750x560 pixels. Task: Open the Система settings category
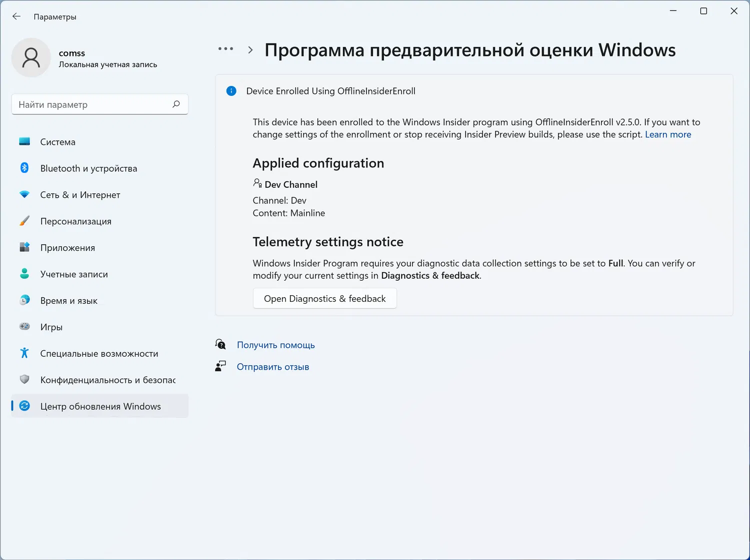point(100,142)
